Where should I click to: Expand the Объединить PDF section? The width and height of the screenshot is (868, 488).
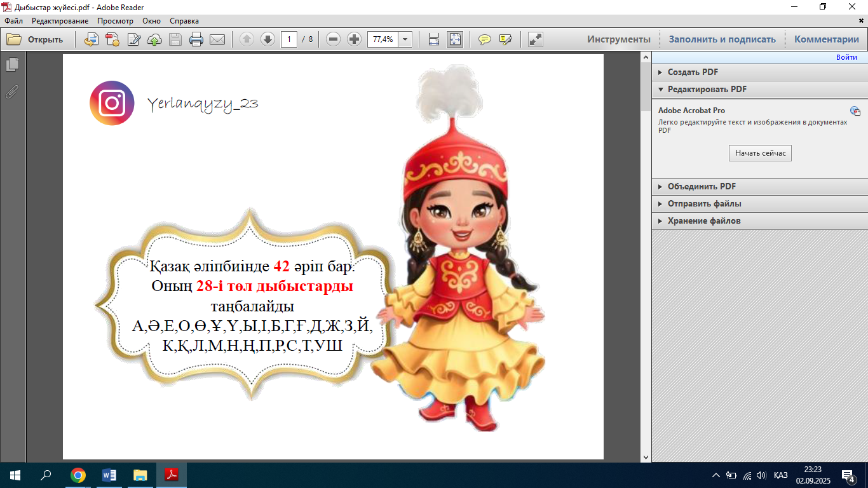[702, 187]
